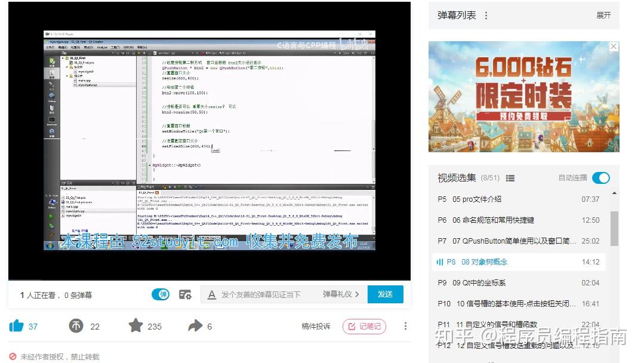This screenshot has width=644, height=363.
Task: Open the three-dot menu next to 记笔记
Action: [405, 326]
